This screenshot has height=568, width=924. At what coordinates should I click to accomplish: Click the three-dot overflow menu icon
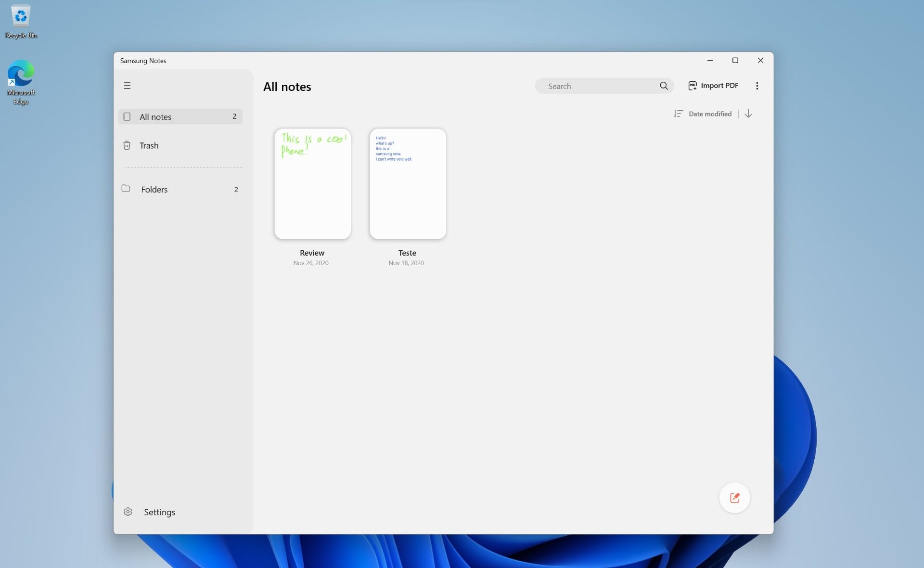point(757,86)
